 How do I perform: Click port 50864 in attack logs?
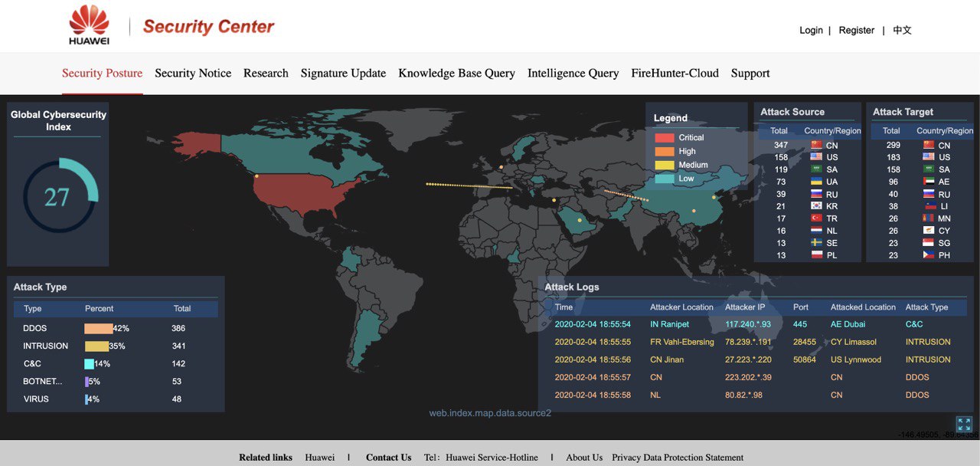pos(805,359)
